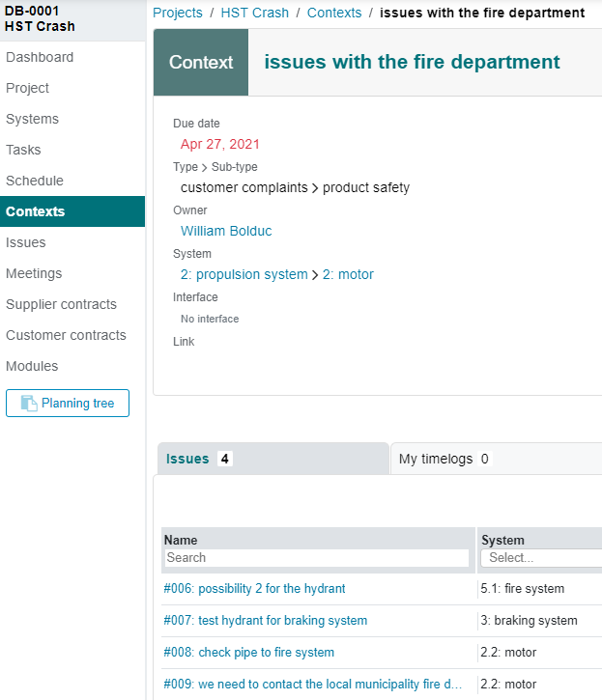Viewport: 602px width, 700px height.
Task: Open the System Select dropdown filter
Action: coord(541,558)
